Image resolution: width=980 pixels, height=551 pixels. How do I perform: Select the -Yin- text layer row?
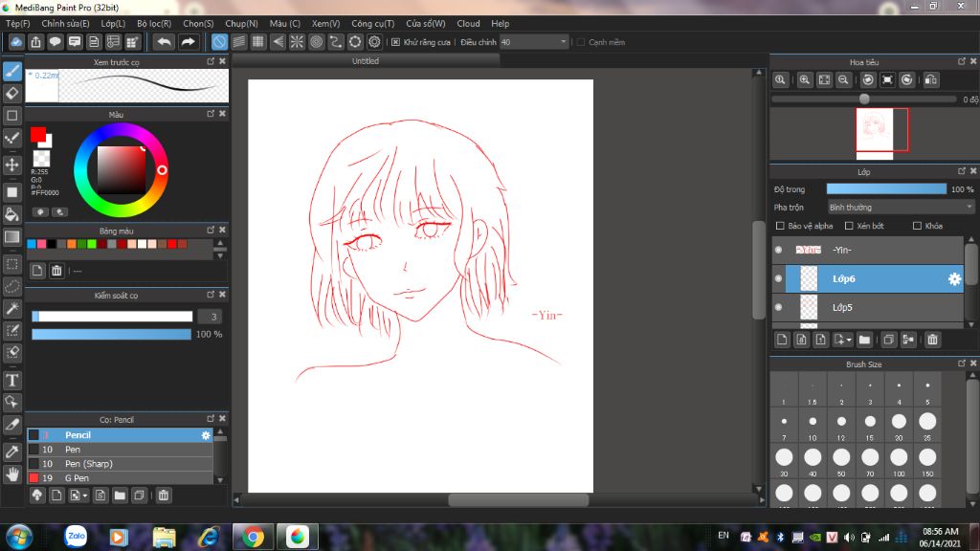pyautogui.click(x=867, y=250)
